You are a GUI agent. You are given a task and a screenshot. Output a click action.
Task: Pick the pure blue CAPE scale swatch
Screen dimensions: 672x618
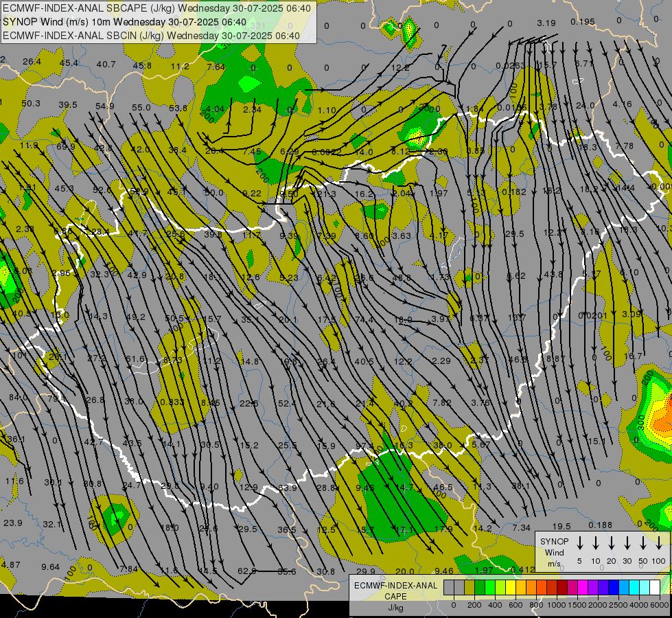[x=613, y=587]
